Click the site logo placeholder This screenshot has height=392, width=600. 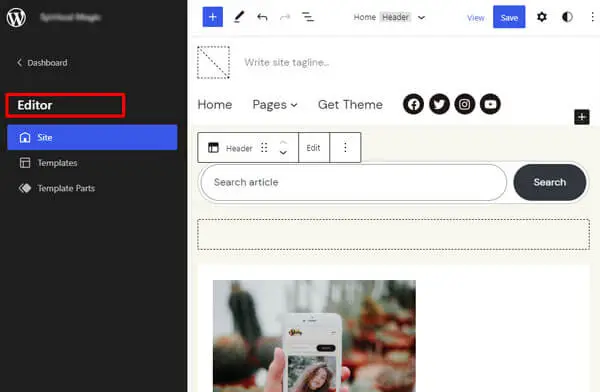[x=213, y=62]
